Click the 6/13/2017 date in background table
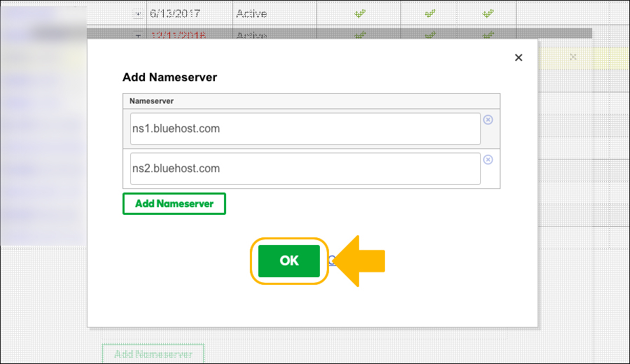The height and width of the screenshot is (364, 630). point(175,14)
